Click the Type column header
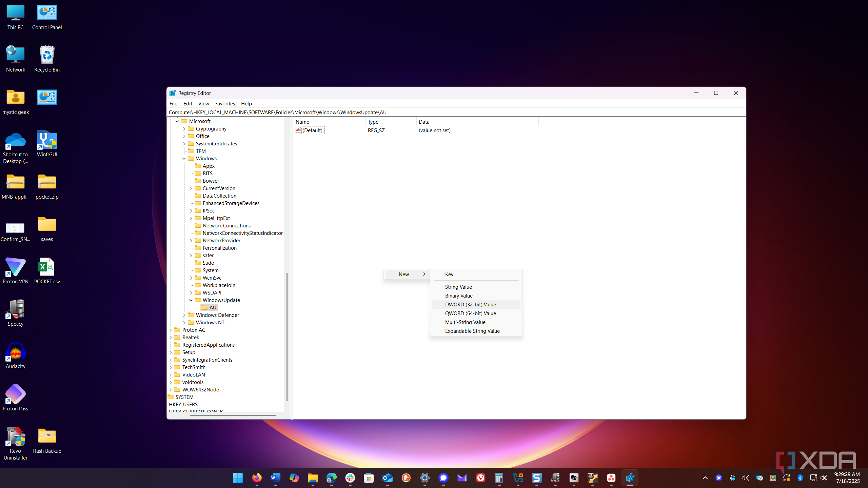The image size is (868, 488). pos(391,122)
